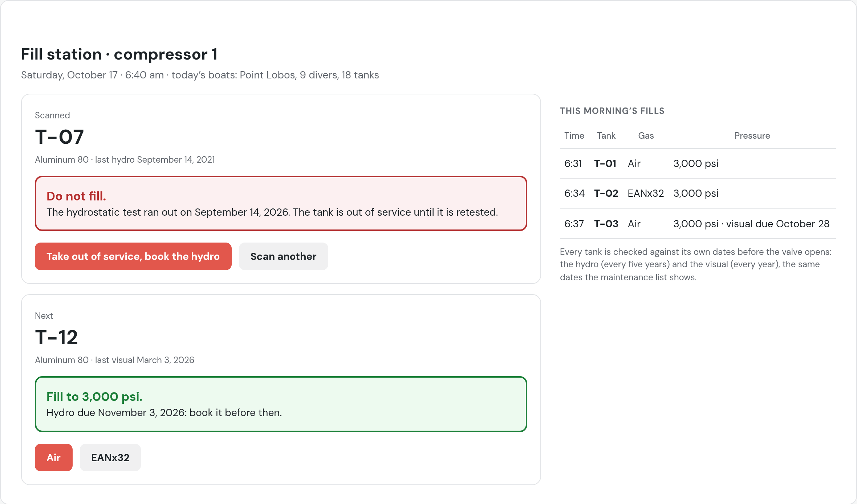The height and width of the screenshot is (504, 857).
Task: Click the hydrostatic test ran out message
Action: coord(272,212)
